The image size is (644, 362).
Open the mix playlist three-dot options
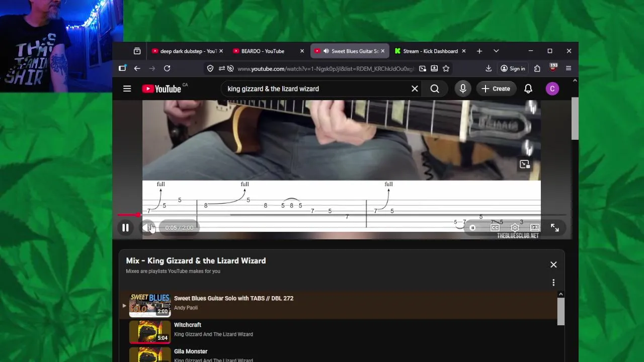[553, 283]
